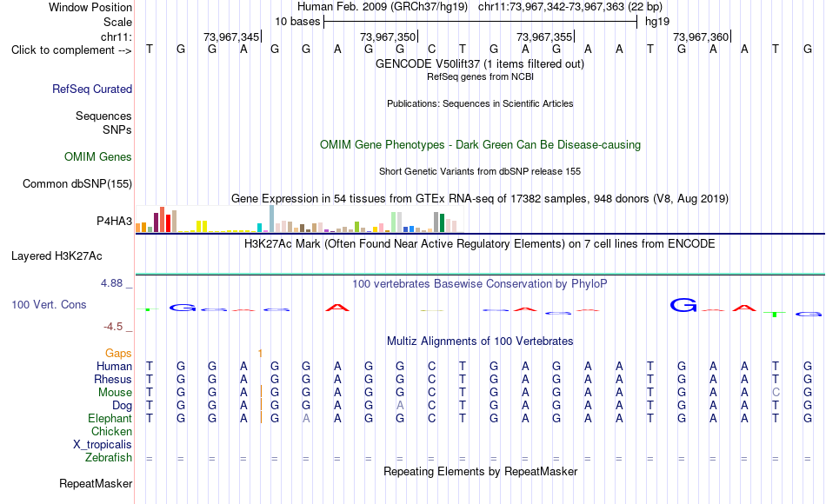
Task: Click the '10 bases' scale text
Action: click(x=297, y=22)
